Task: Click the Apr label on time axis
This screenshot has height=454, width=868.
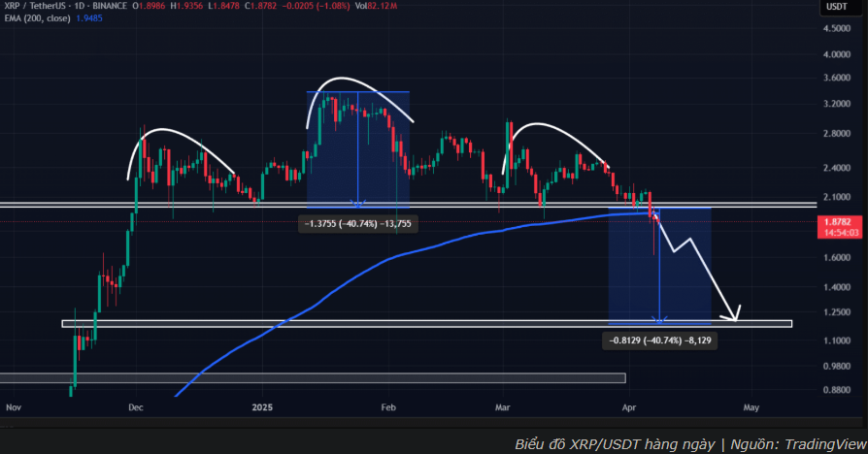Action: click(629, 407)
